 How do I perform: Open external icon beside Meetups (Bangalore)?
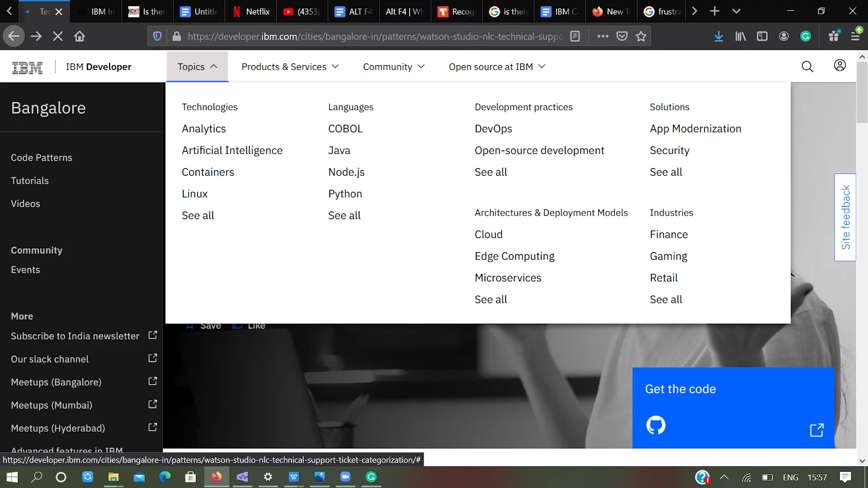pyautogui.click(x=152, y=381)
